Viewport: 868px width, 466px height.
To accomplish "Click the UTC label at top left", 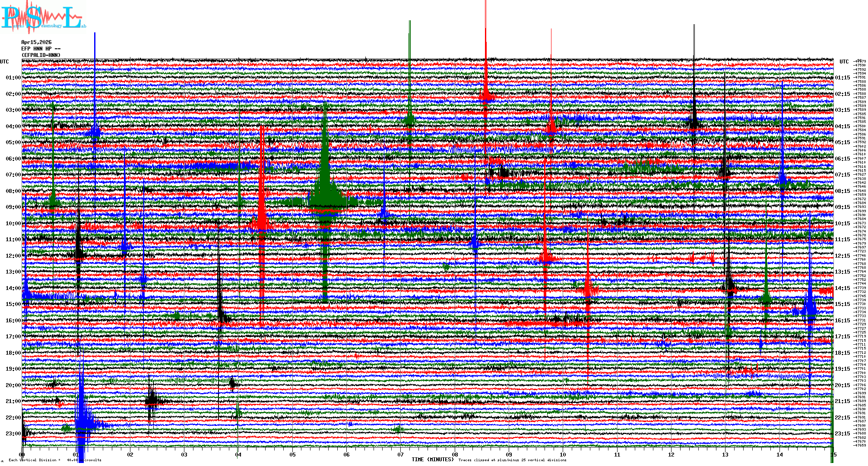I will point(4,62).
